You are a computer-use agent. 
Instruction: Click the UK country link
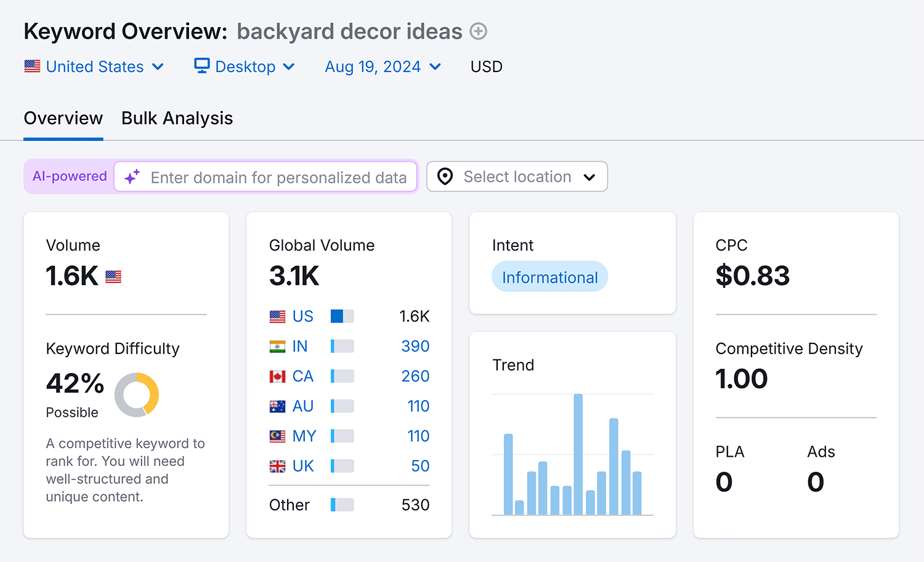tap(303, 466)
